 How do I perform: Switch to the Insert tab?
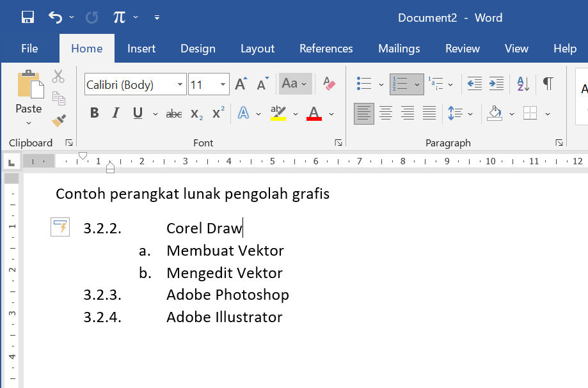pos(141,49)
